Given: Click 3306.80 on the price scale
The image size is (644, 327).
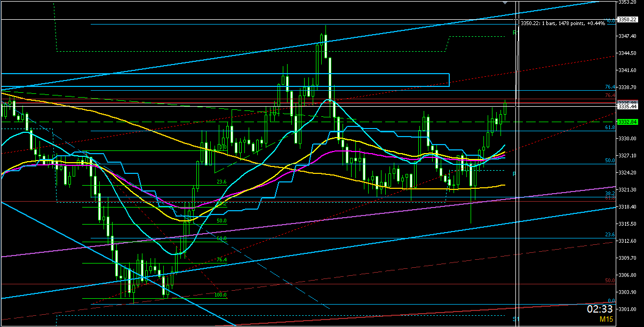Looking at the screenshot, I should [627, 275].
